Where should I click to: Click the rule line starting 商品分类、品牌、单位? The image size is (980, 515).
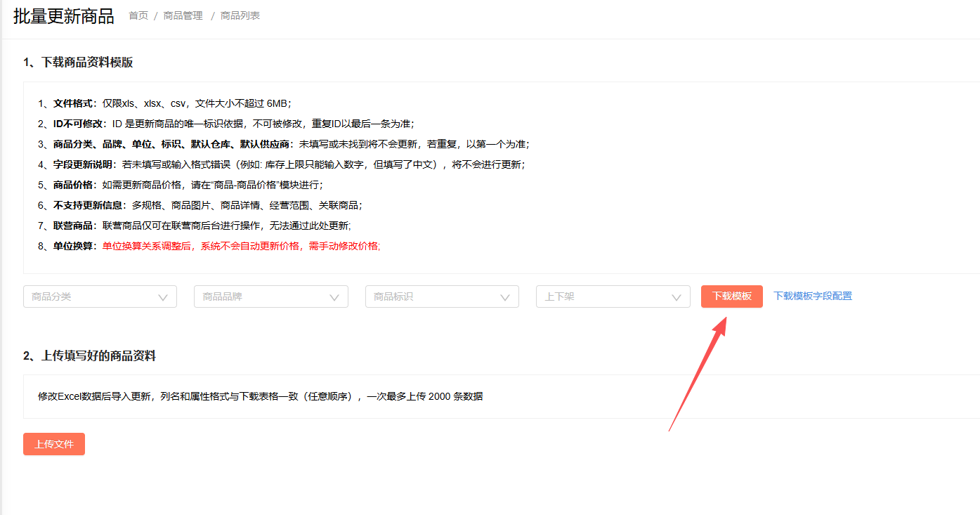coord(284,144)
